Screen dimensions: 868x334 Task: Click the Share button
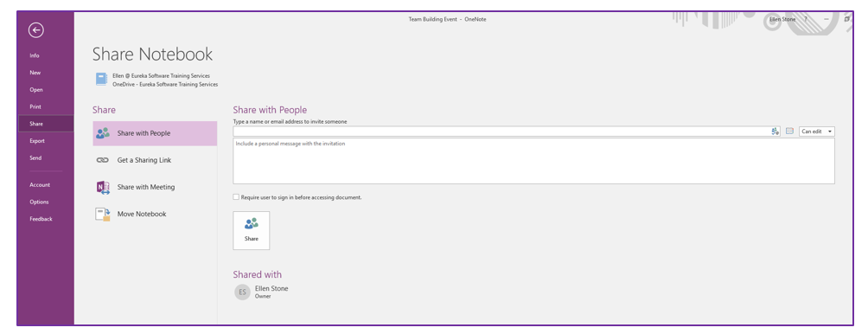252,230
